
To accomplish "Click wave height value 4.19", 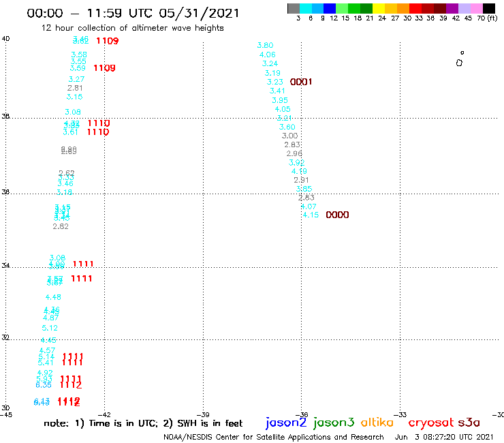I will (299, 171).
